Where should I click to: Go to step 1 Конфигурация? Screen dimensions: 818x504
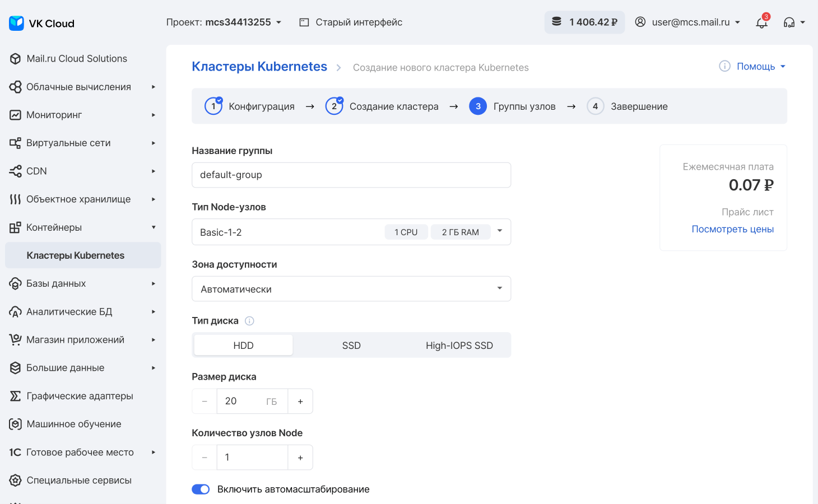pos(249,106)
